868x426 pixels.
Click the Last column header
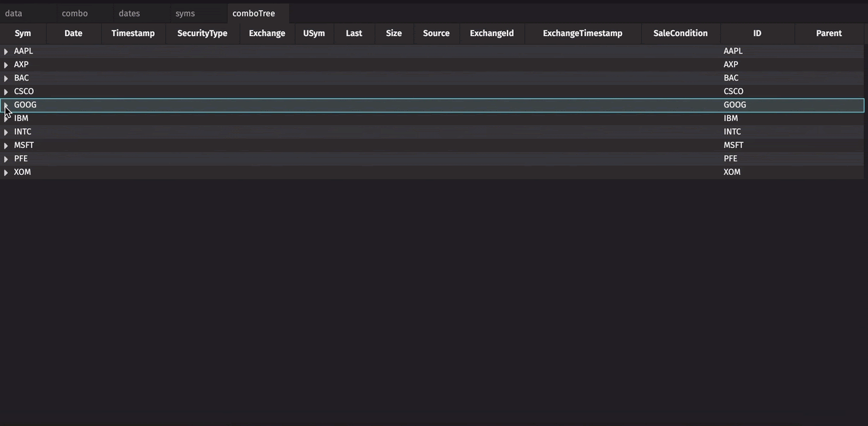(x=354, y=33)
